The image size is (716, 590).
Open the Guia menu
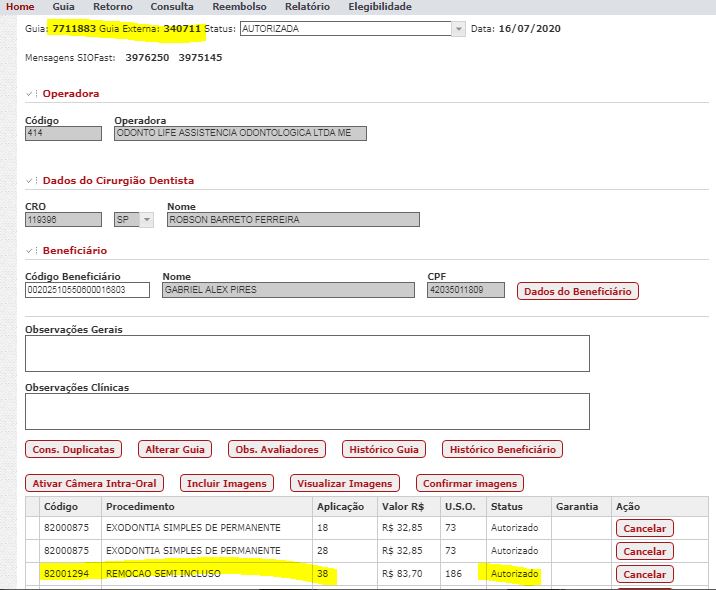[x=63, y=7]
